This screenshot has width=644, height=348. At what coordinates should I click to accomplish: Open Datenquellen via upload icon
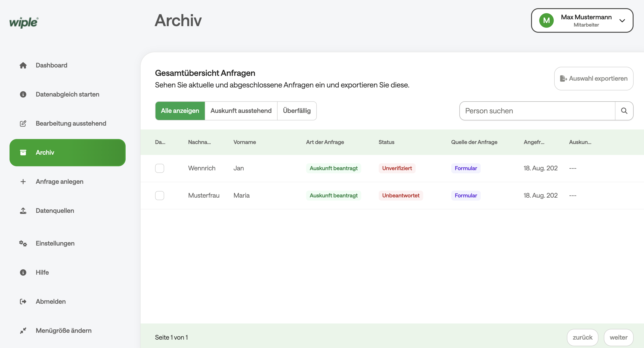[x=23, y=211]
